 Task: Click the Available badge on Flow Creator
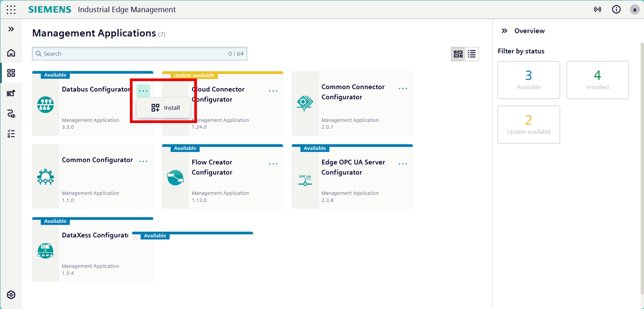(185, 148)
